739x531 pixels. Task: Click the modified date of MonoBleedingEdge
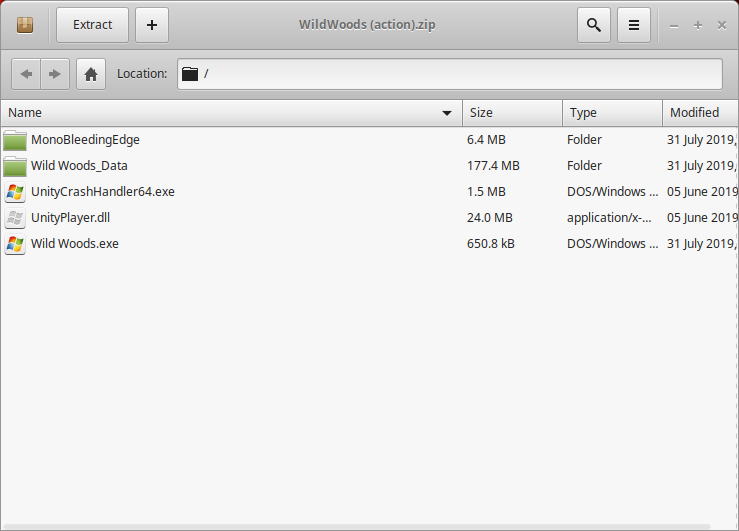click(x=702, y=140)
